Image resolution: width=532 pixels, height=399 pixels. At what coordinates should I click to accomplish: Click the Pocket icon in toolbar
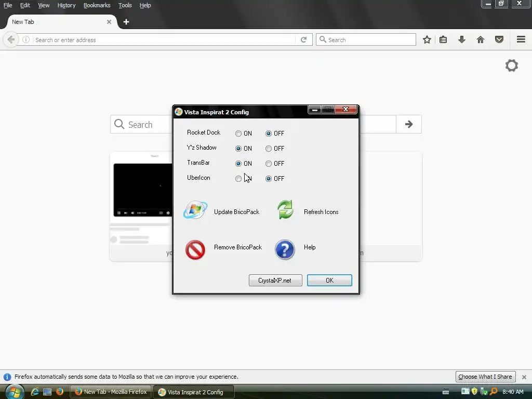tap(499, 39)
